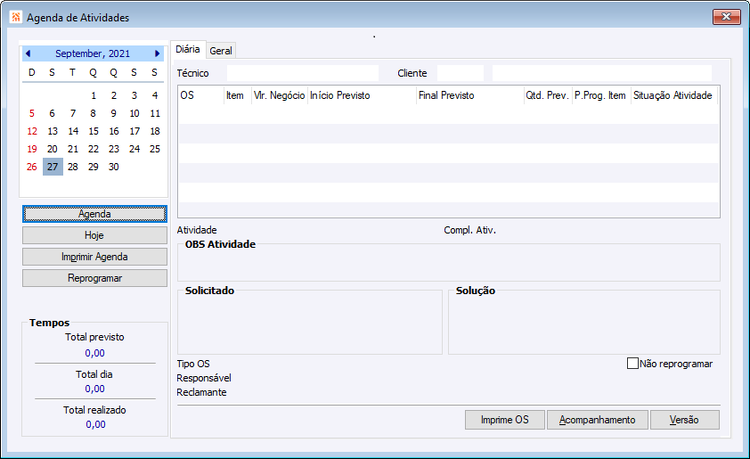Screen dimensions: 750x459
Task: Click the wide Cliente name field
Action: 602,73
